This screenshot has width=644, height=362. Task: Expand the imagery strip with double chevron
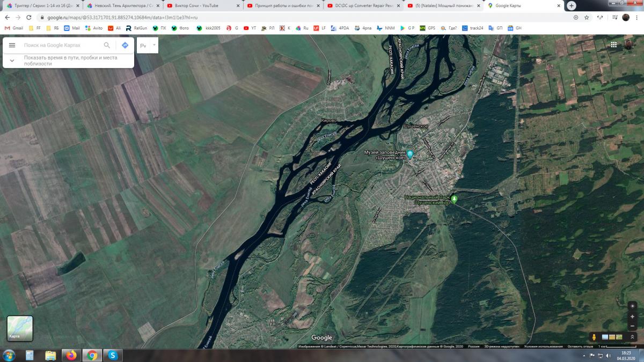tap(632, 337)
